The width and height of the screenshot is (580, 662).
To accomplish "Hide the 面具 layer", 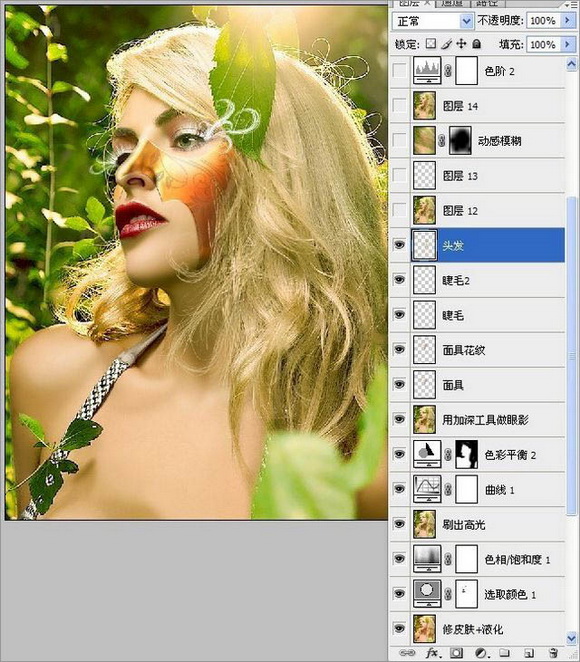I will click(x=399, y=385).
